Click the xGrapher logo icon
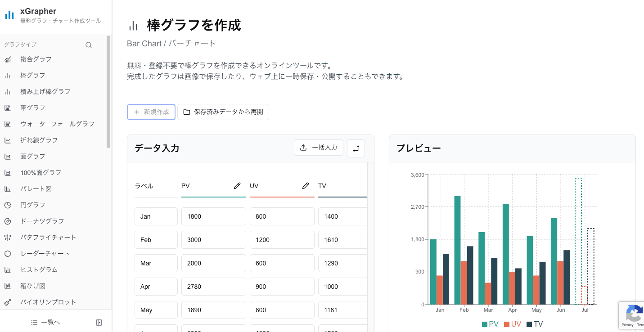Screen dimensions: 644x332 point(9,14)
